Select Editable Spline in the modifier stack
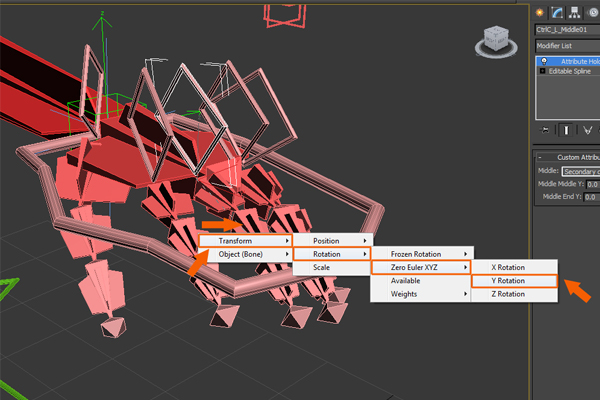The width and height of the screenshot is (600, 400). (x=568, y=71)
